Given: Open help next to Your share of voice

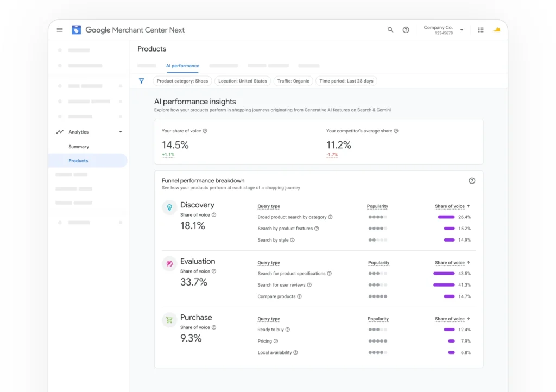Looking at the screenshot, I should (205, 131).
